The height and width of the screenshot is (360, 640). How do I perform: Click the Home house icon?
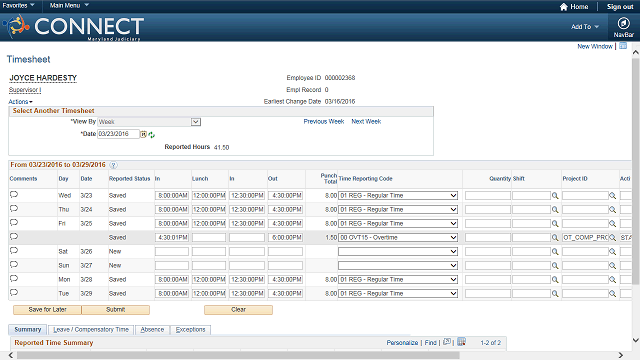tap(564, 7)
